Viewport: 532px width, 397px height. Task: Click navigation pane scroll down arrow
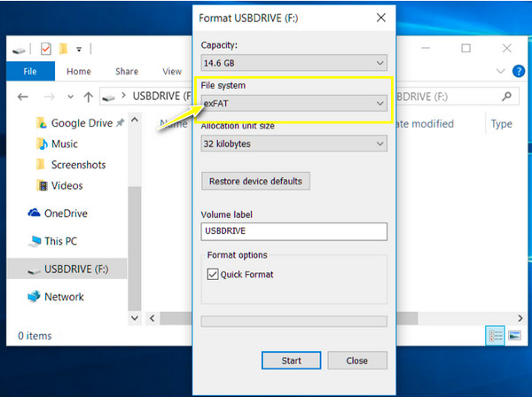click(135, 318)
